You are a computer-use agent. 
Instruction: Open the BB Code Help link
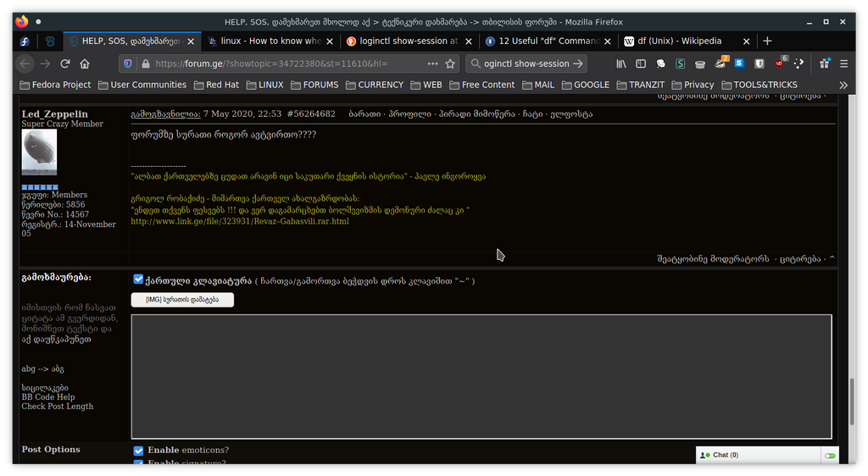pyautogui.click(x=48, y=397)
